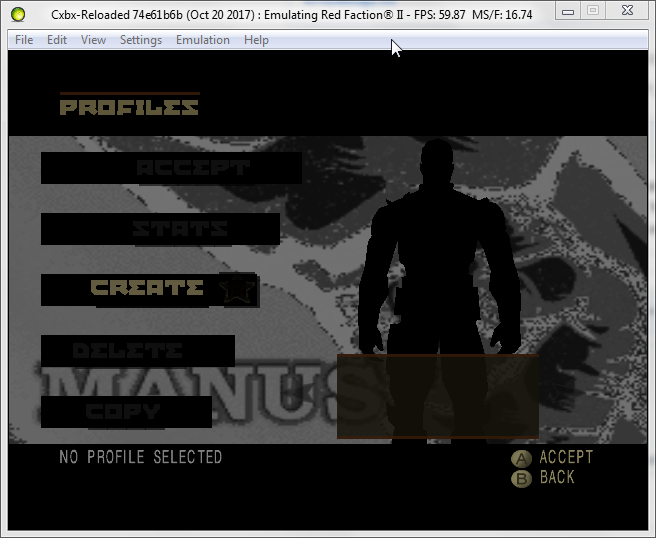The image size is (656, 538).
Task: Choose the CREATE profile option
Action: (150, 290)
